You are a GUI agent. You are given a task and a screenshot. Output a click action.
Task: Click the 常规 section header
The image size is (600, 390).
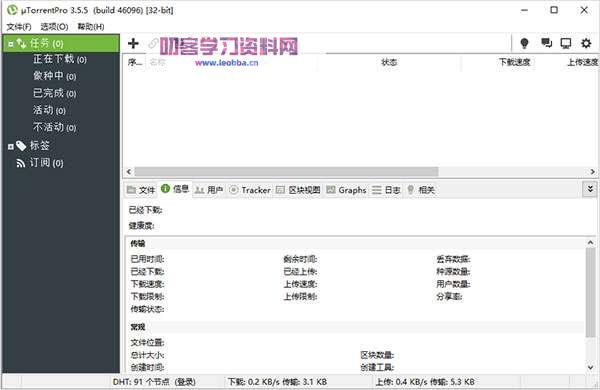pos(138,327)
